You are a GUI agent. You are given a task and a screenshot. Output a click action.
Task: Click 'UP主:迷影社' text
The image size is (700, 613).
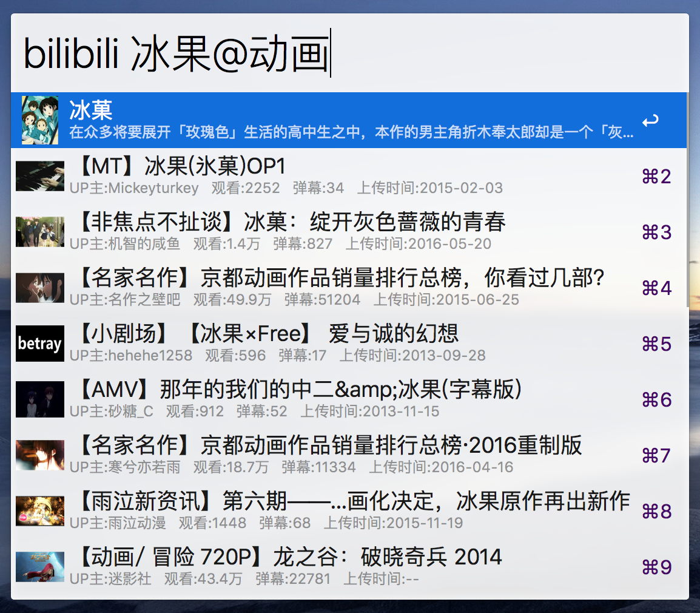[x=110, y=579]
